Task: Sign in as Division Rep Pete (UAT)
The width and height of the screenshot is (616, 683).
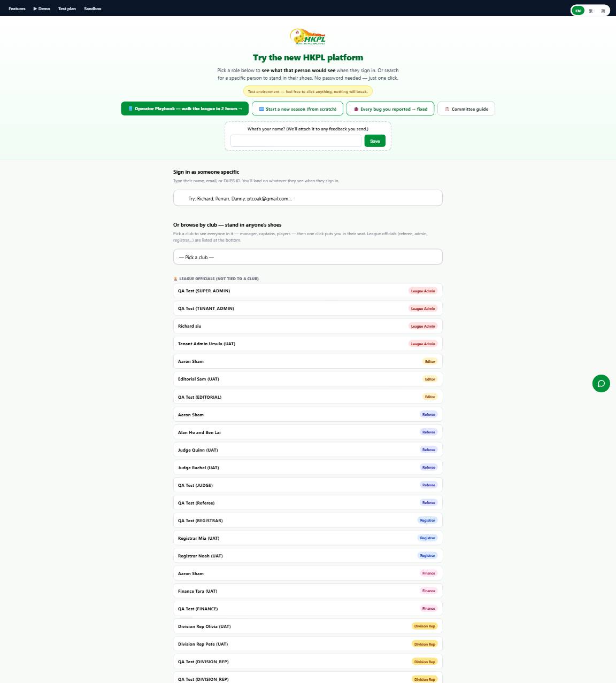Action: point(308,644)
